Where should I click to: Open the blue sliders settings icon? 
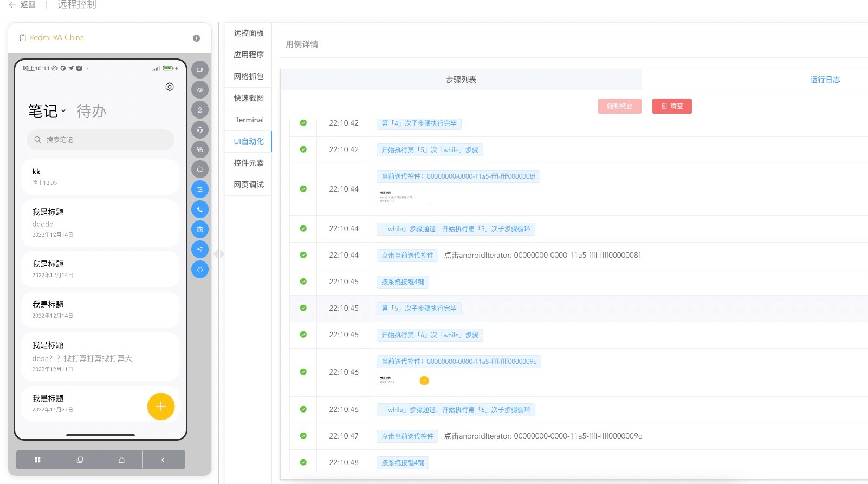(x=200, y=189)
